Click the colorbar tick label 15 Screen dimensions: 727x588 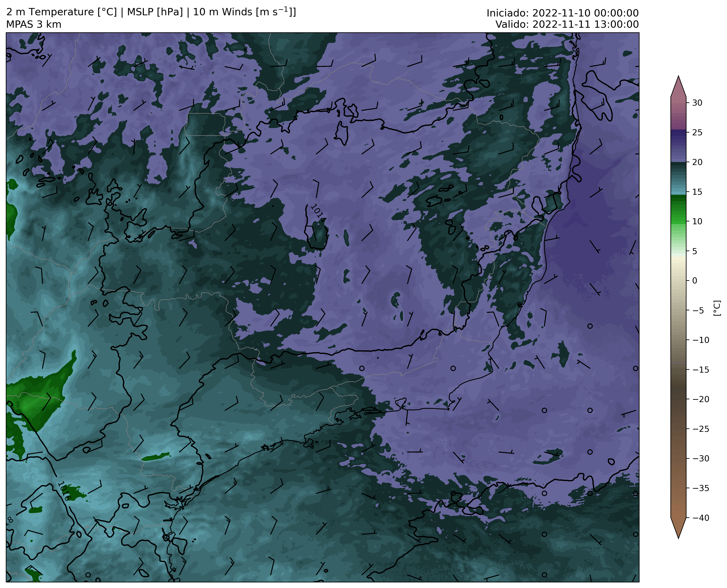pos(697,192)
